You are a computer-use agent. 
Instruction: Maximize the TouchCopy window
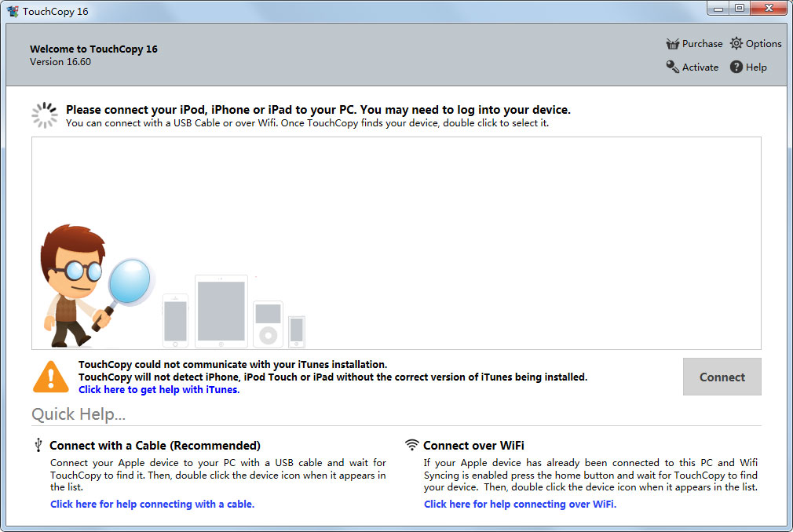740,8
